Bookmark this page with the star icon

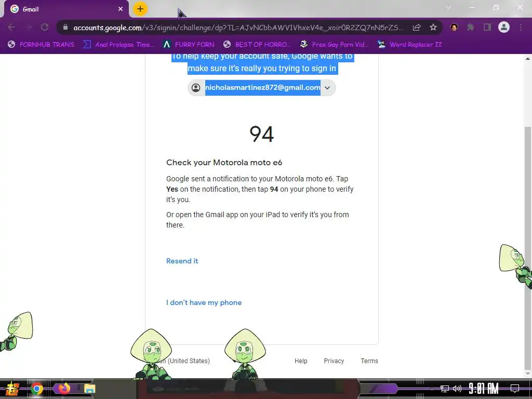click(x=433, y=28)
